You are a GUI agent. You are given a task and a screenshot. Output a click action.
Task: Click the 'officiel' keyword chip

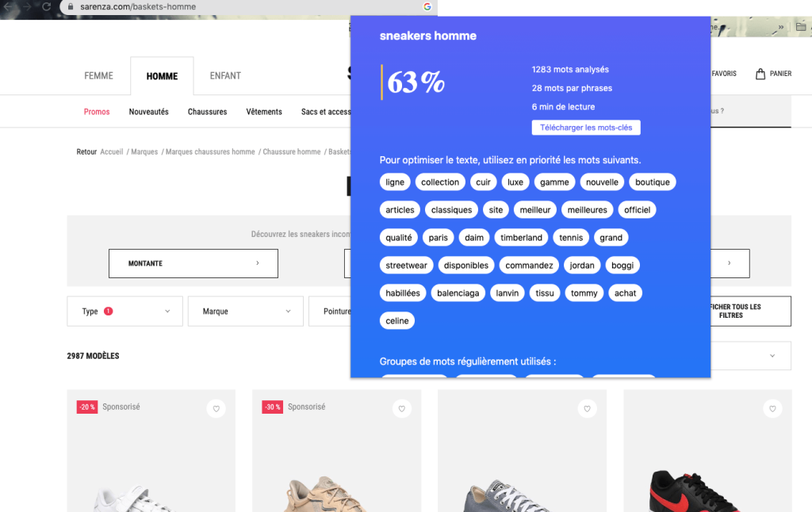(x=637, y=210)
